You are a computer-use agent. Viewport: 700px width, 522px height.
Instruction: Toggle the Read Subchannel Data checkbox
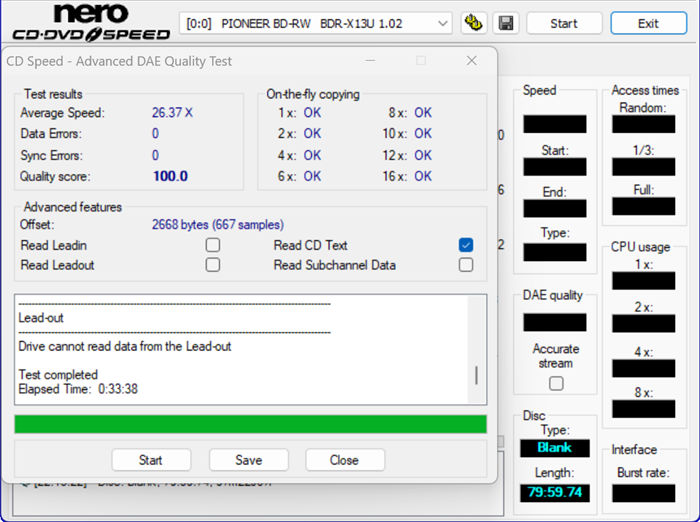click(x=466, y=265)
